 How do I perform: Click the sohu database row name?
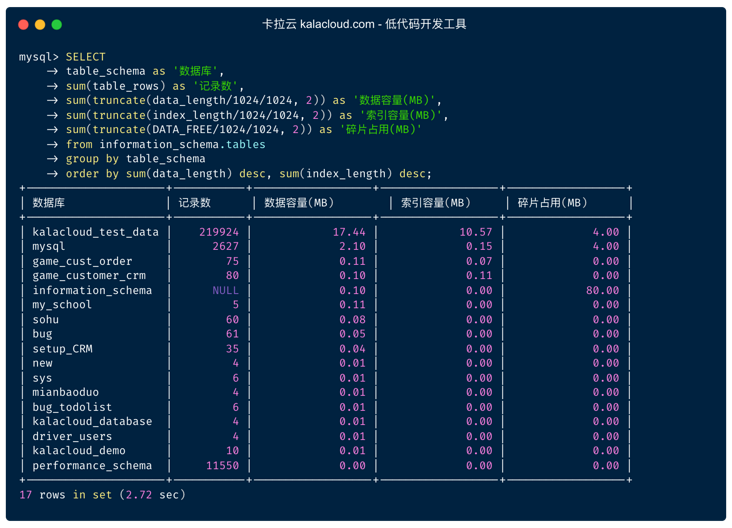point(45,320)
